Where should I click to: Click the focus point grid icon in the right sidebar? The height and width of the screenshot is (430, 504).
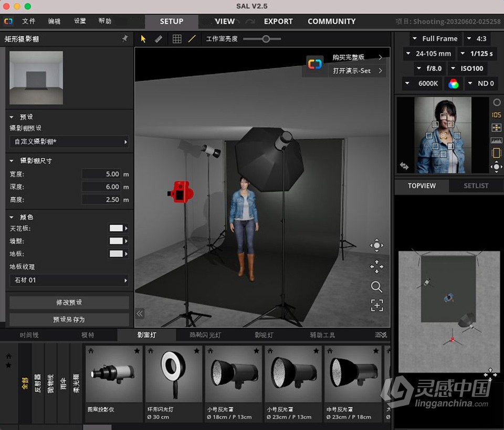coord(496,127)
